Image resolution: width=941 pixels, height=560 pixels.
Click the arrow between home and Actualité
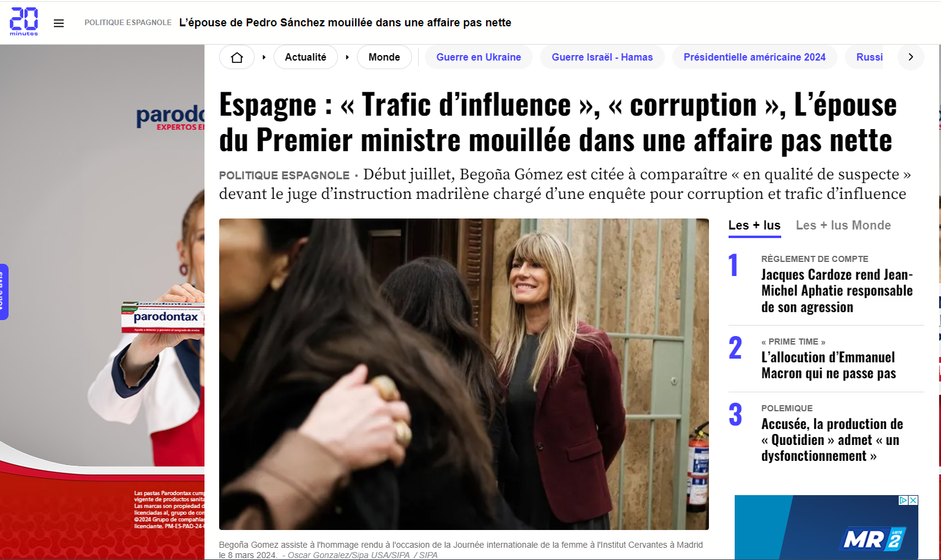tap(264, 57)
